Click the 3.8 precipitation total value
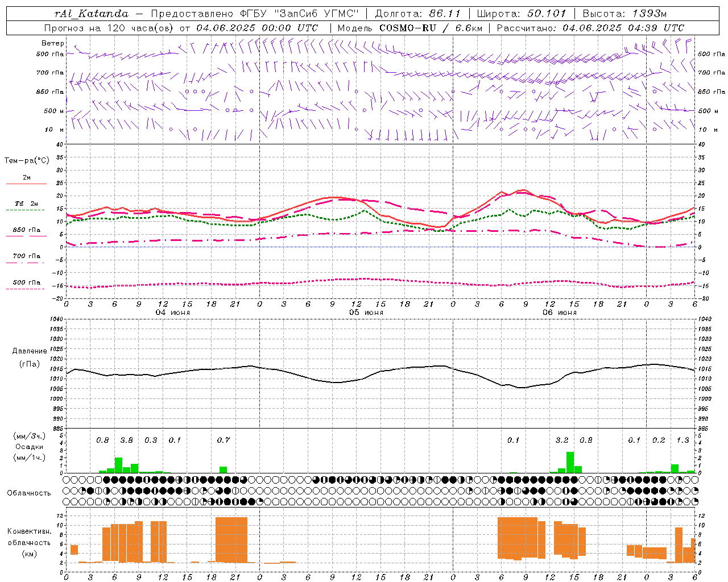 (127, 440)
